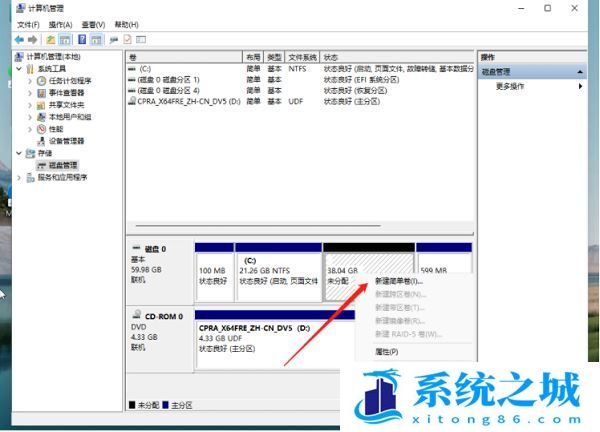The image size is (600, 432).
Task: Expand the 服务和应用程序 node
Action: (18, 177)
